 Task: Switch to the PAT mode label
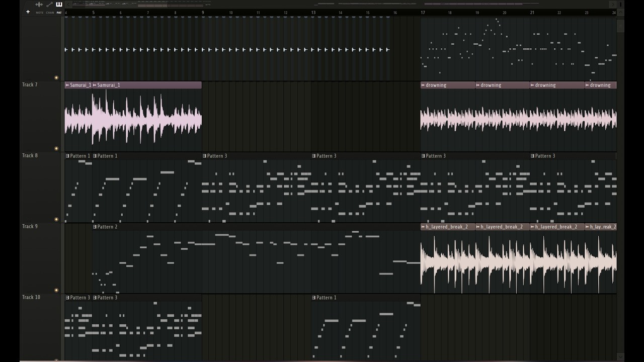(x=59, y=13)
